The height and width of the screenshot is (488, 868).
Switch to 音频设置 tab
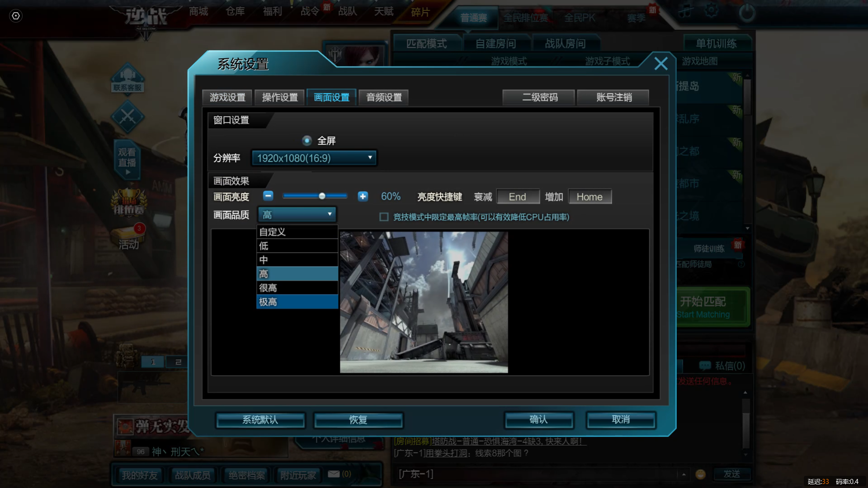tap(384, 97)
